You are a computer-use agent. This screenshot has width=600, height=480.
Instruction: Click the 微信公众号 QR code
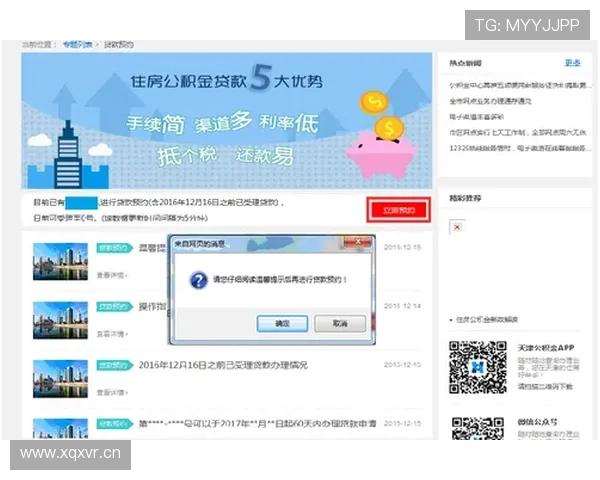[478, 428]
